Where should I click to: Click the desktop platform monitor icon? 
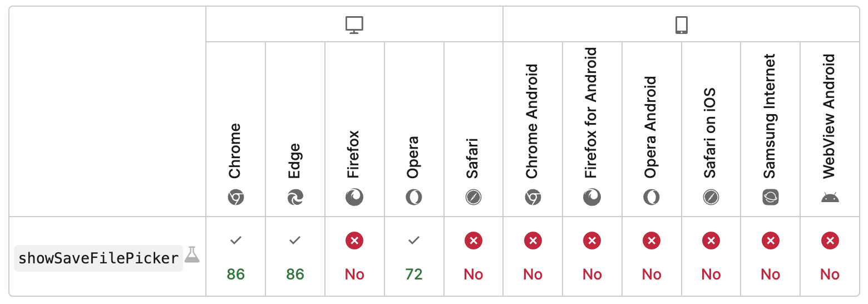pyautogui.click(x=354, y=25)
